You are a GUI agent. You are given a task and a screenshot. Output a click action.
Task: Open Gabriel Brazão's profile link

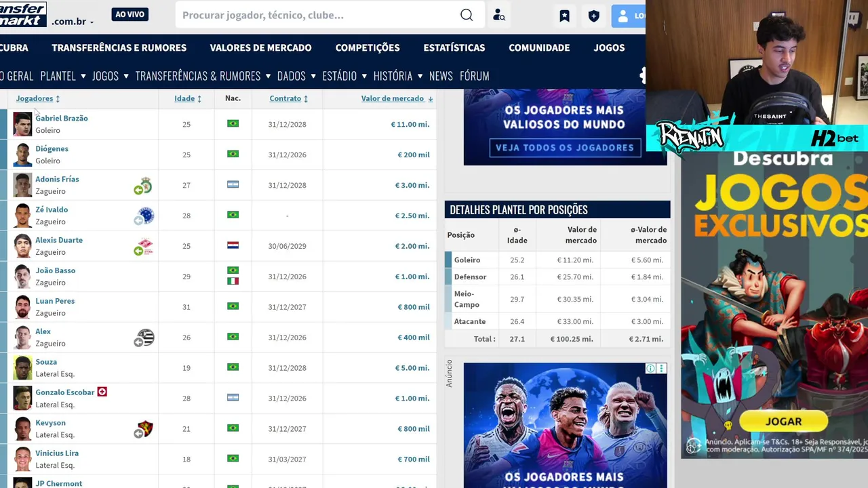point(62,118)
